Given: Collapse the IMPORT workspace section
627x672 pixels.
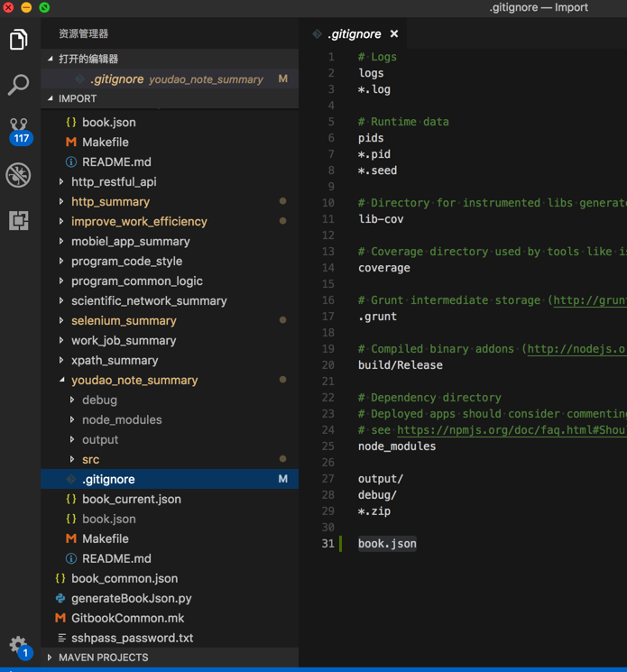Looking at the screenshot, I should pyautogui.click(x=78, y=98).
